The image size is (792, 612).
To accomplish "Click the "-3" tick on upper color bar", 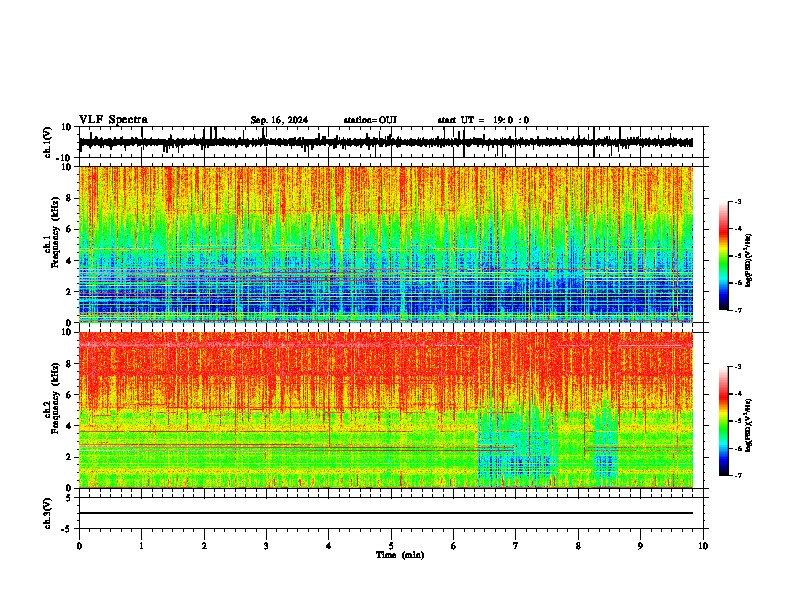I will (x=737, y=202).
